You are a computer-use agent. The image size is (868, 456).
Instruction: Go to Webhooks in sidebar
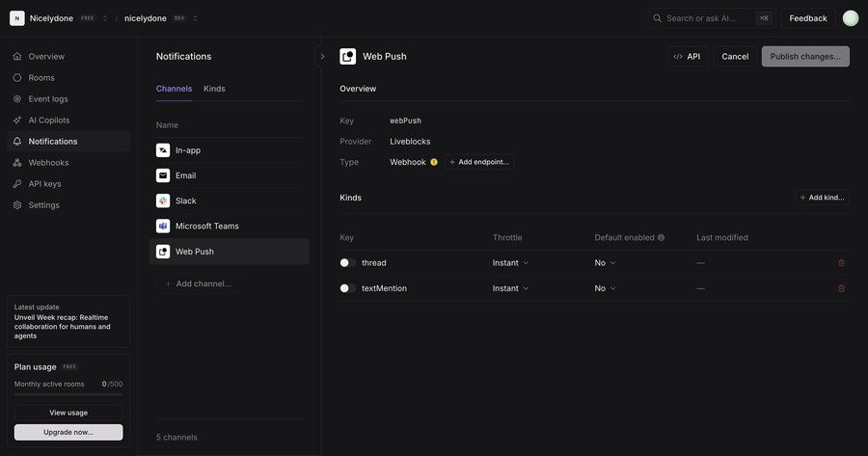(x=68, y=163)
